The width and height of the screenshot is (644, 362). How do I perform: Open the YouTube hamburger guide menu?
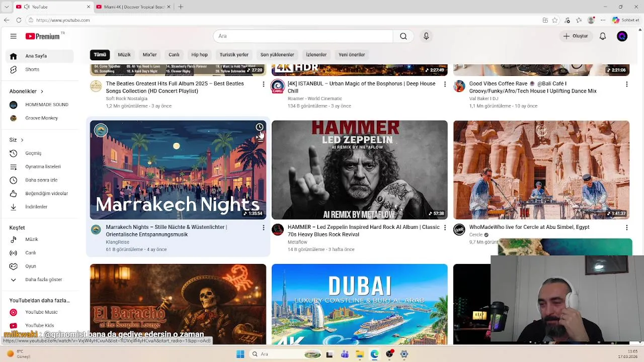pos(14,36)
